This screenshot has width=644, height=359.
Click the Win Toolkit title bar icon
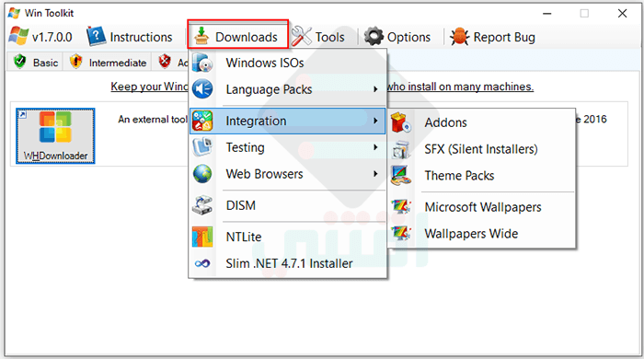coord(14,13)
